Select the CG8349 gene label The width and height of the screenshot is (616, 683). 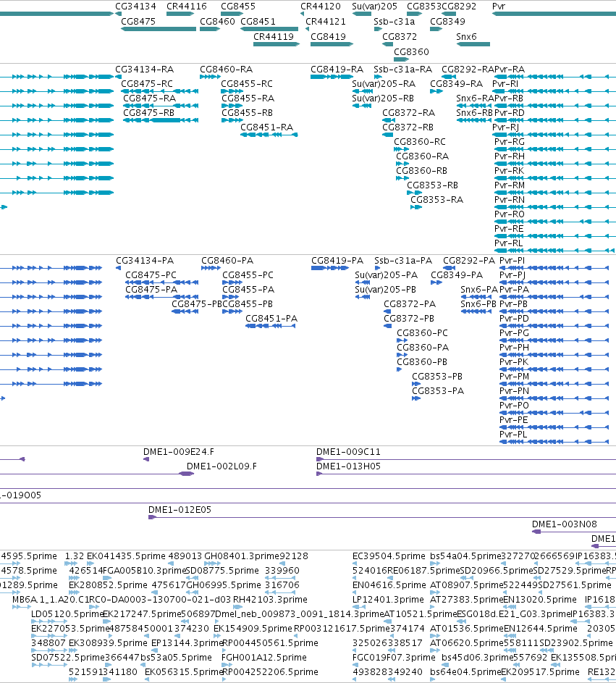[x=447, y=22]
